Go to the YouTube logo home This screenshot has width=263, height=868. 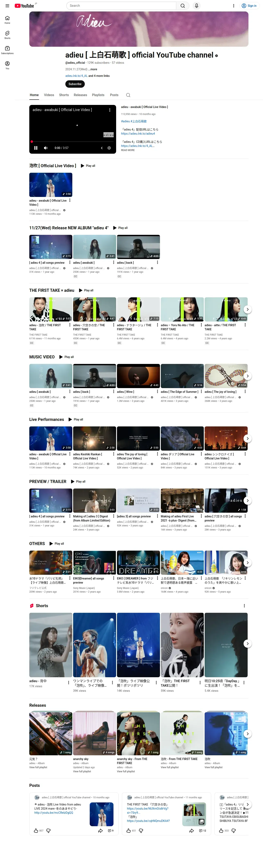click(x=24, y=6)
